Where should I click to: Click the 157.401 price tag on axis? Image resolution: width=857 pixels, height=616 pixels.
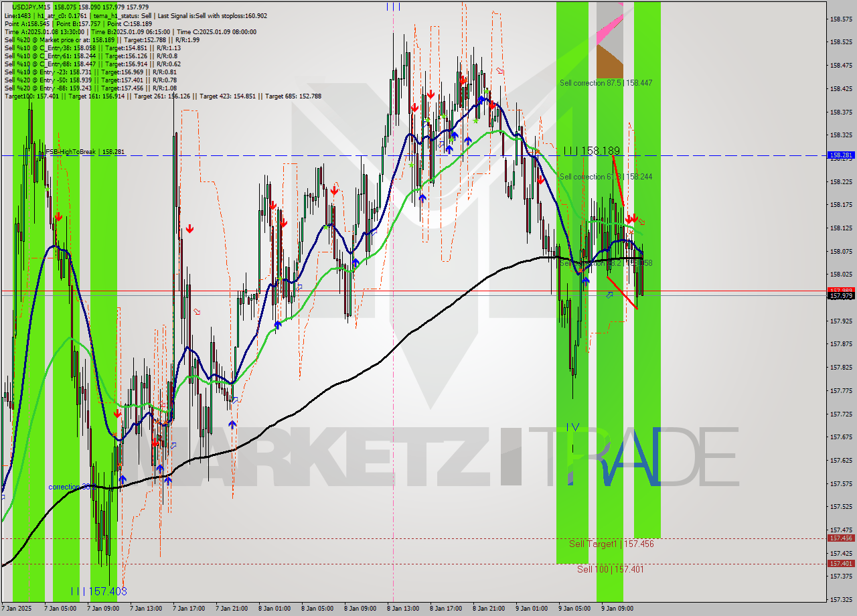841,564
